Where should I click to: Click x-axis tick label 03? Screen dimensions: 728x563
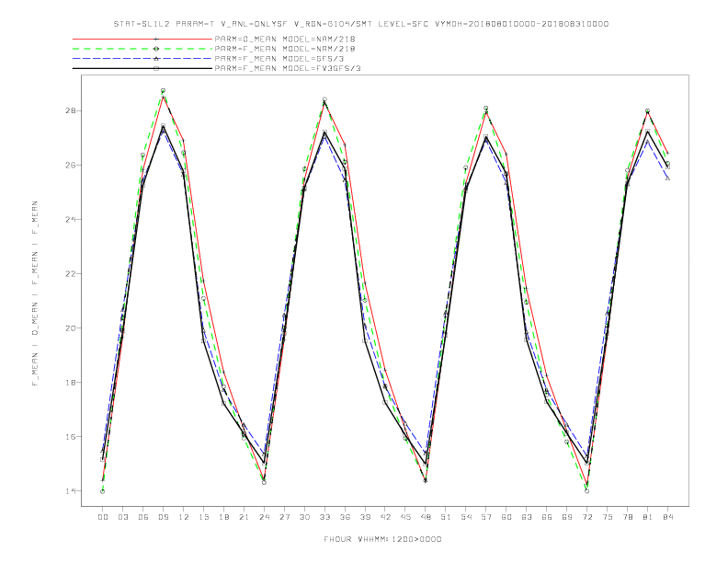122,517
